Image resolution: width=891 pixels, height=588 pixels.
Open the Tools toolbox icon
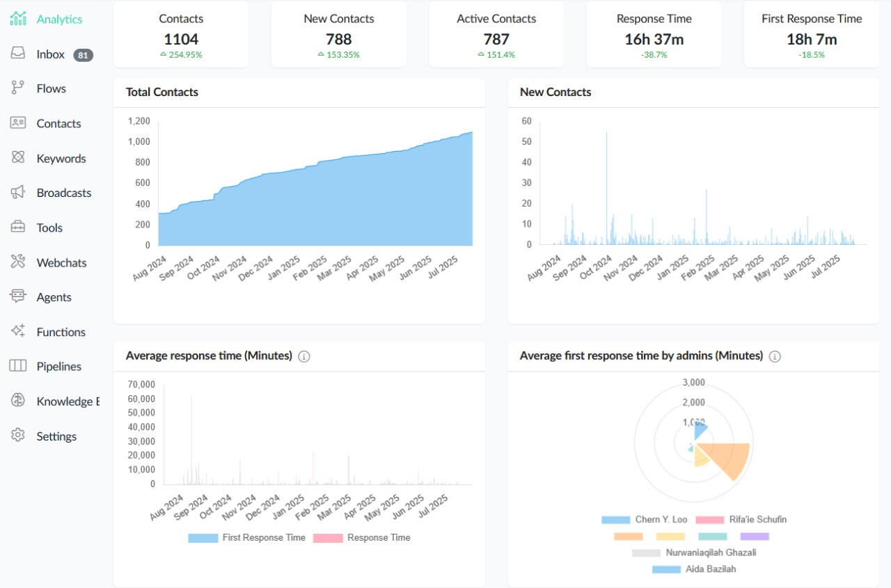[x=18, y=228]
